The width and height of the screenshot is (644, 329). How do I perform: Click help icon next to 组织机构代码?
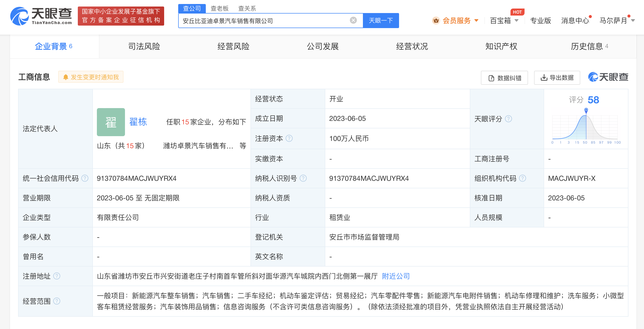[523, 178]
